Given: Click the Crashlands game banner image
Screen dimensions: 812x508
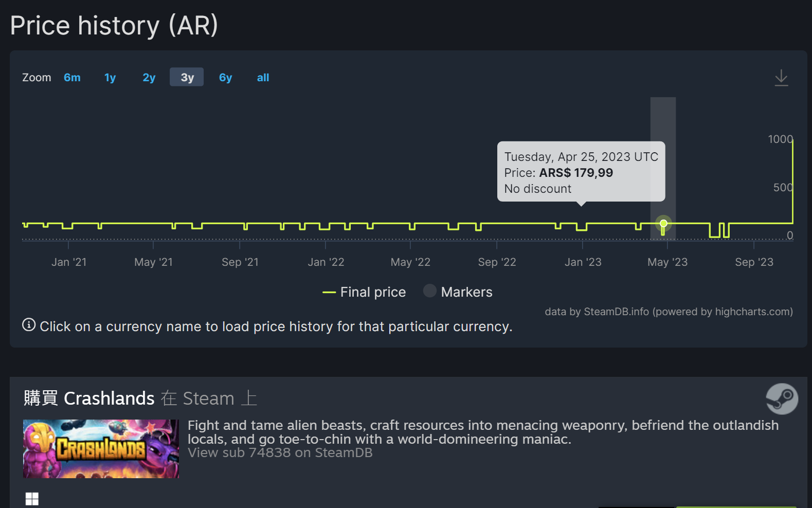Looking at the screenshot, I should pyautogui.click(x=101, y=449).
